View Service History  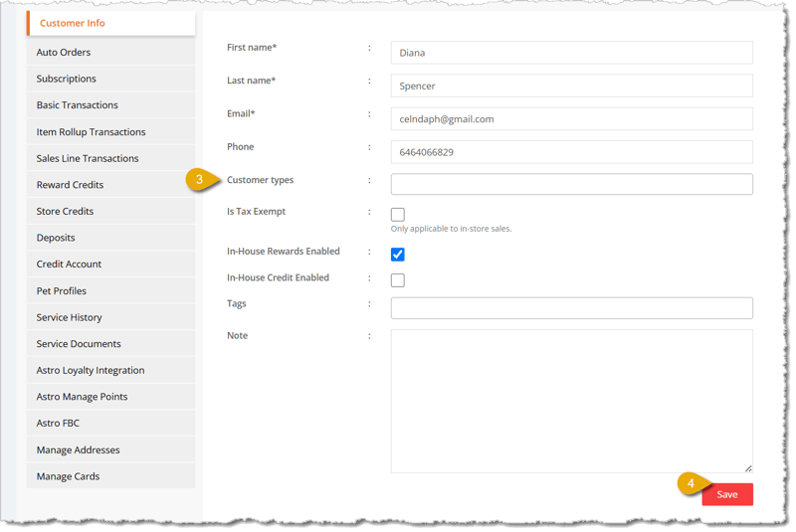click(x=110, y=317)
